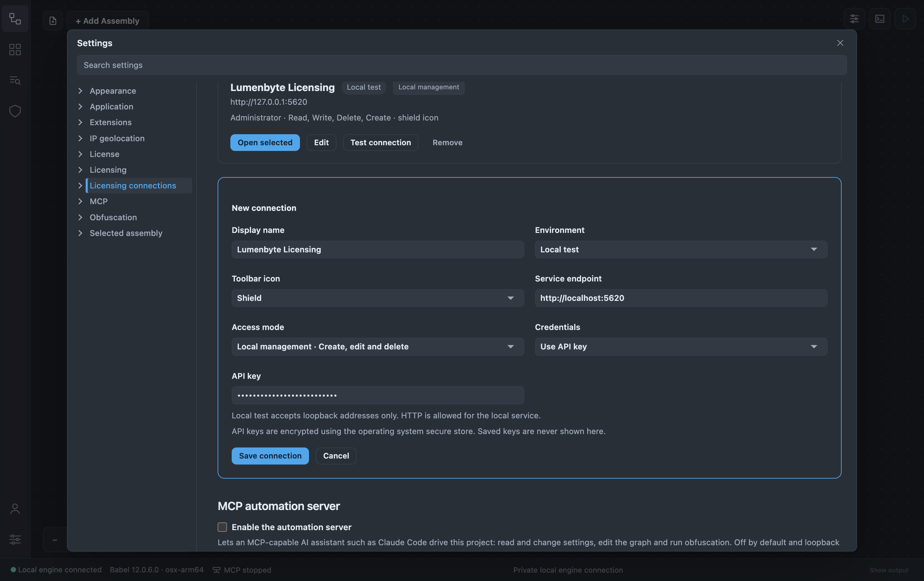Select Application in settings tree
Viewport: 924px width, 581px height.
[111, 107]
